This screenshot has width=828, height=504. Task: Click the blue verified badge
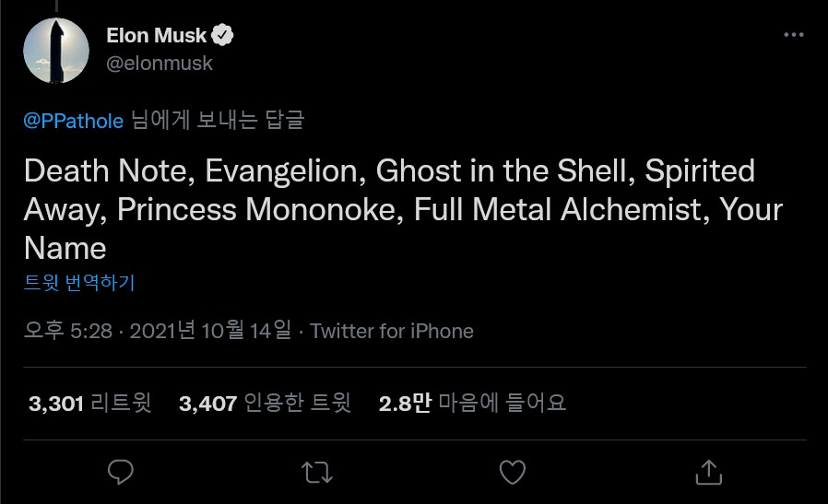(223, 36)
